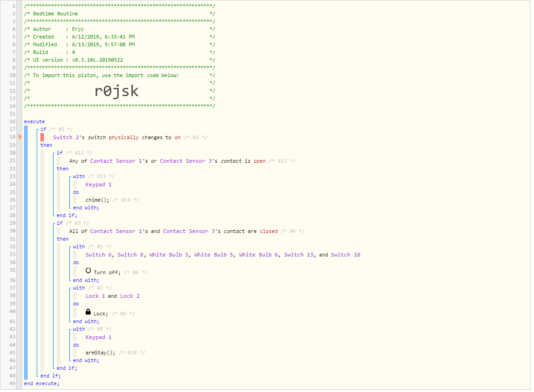Select White Bulb 5 in the device list

(x=214, y=255)
